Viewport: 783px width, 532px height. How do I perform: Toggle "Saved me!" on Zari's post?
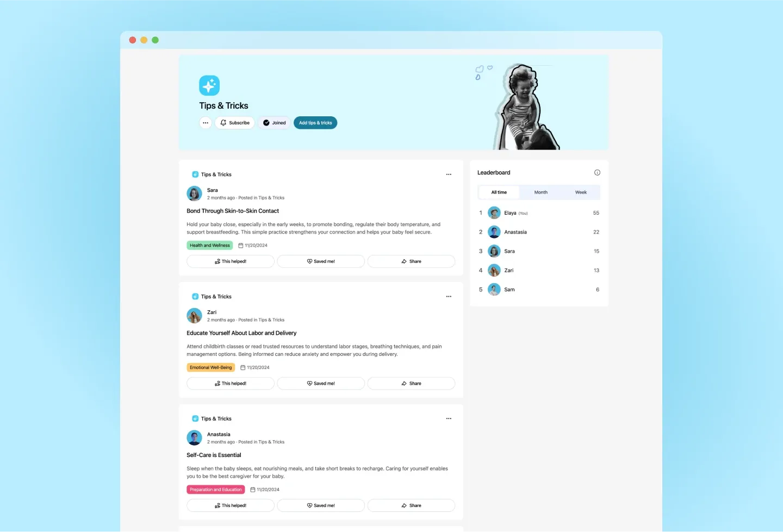[x=321, y=384]
